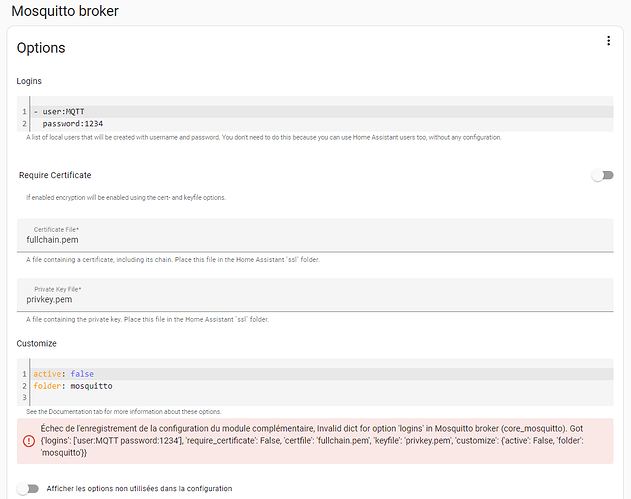Click the 'user:MQTT' line in Logins editor

point(323,112)
